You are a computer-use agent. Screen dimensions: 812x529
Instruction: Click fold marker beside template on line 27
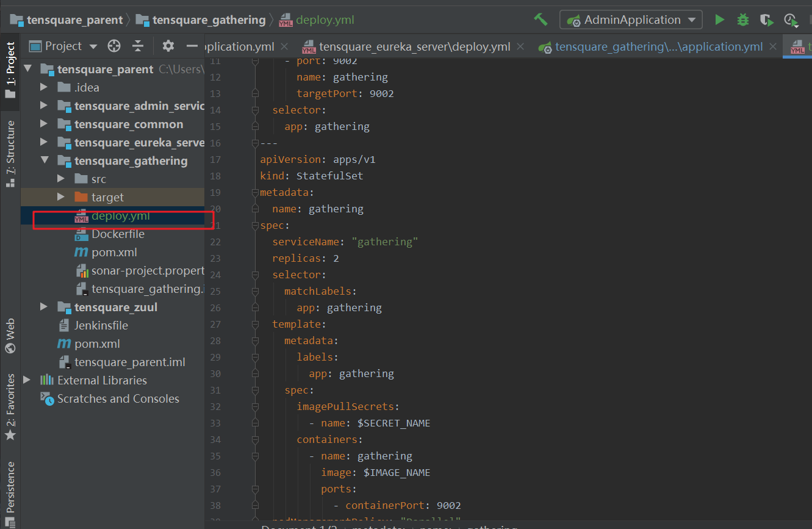[x=256, y=324]
